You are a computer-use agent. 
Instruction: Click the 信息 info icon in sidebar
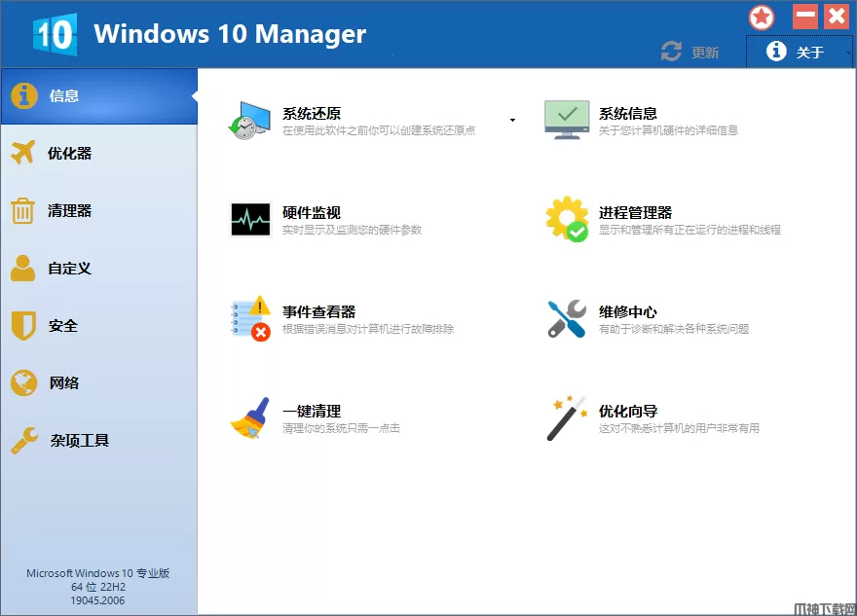[x=24, y=96]
